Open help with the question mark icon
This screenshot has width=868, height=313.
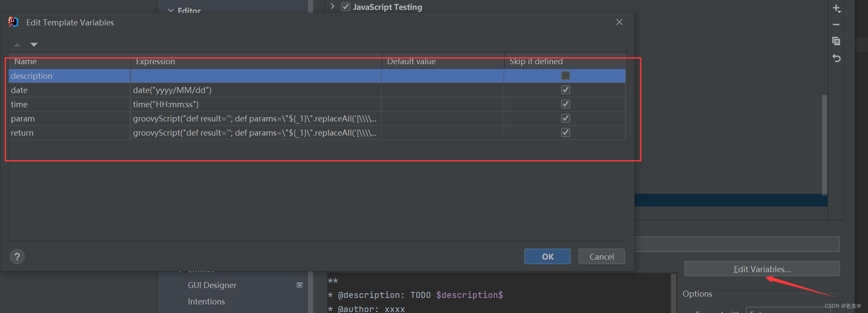point(17,257)
